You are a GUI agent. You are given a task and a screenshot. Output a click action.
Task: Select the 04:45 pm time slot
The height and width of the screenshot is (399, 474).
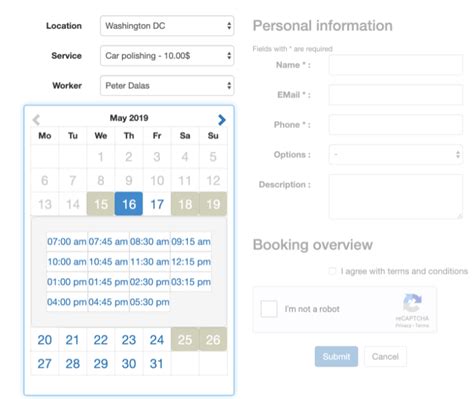click(x=108, y=302)
